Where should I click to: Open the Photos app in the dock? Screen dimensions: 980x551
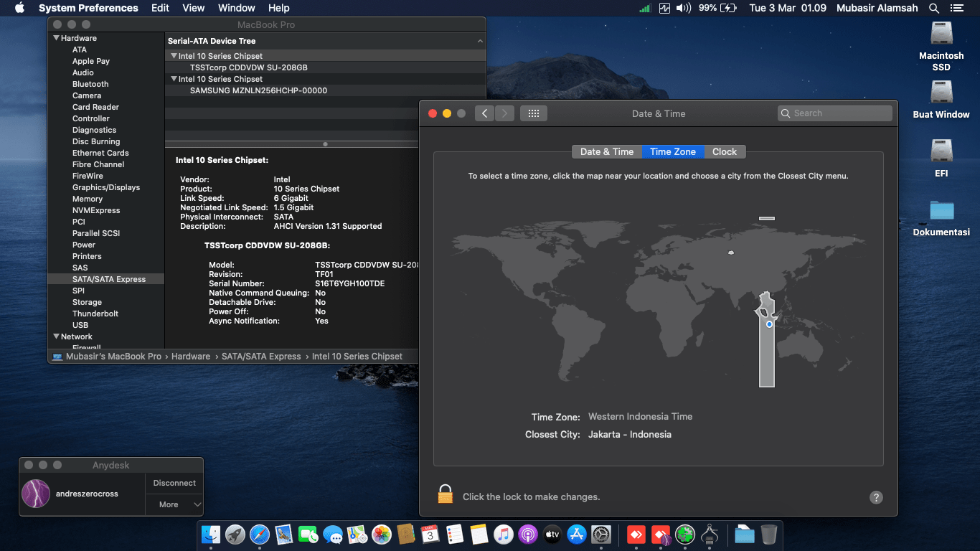pos(382,534)
